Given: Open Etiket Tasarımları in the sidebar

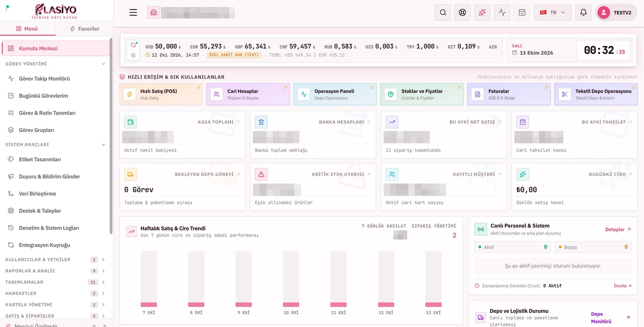Looking at the screenshot, I should point(55,159).
